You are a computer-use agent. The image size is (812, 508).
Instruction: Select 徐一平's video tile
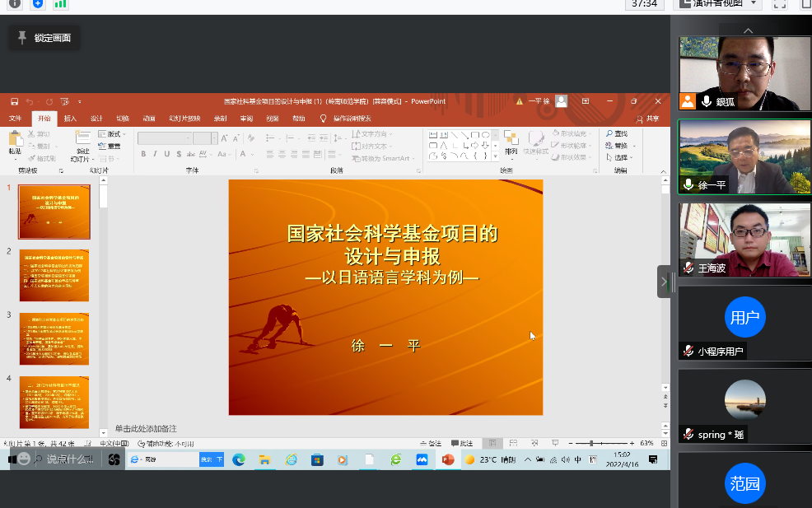[744, 156]
